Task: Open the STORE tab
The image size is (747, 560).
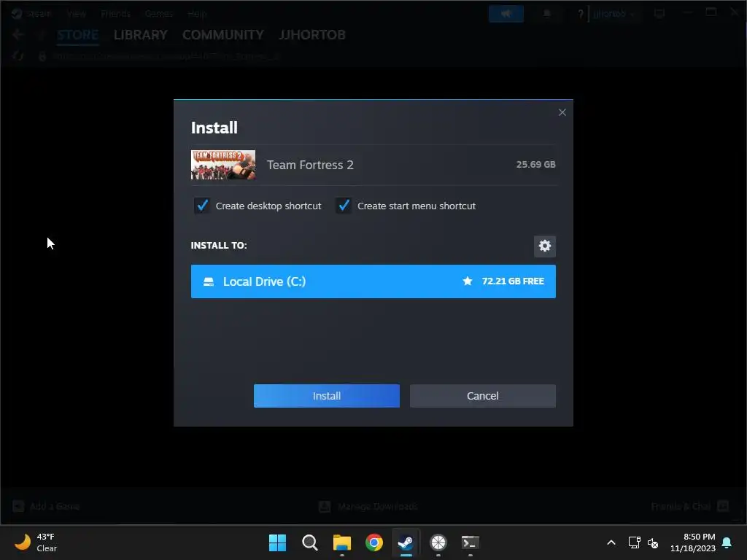Action: (77, 35)
